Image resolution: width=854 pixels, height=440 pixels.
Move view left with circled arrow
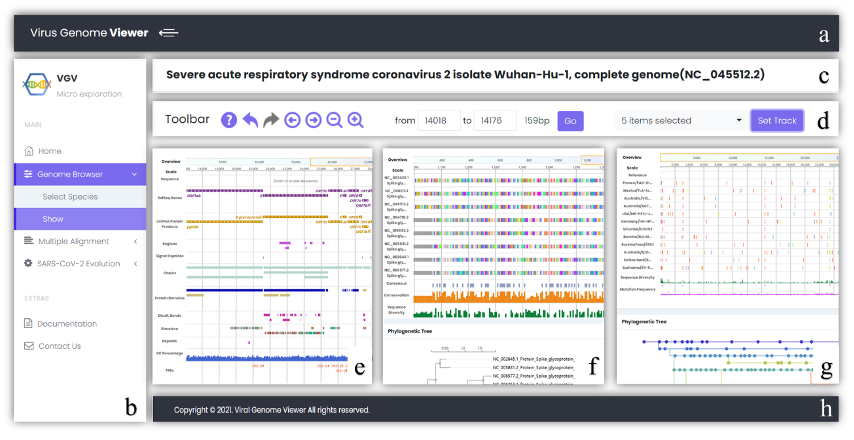point(292,120)
